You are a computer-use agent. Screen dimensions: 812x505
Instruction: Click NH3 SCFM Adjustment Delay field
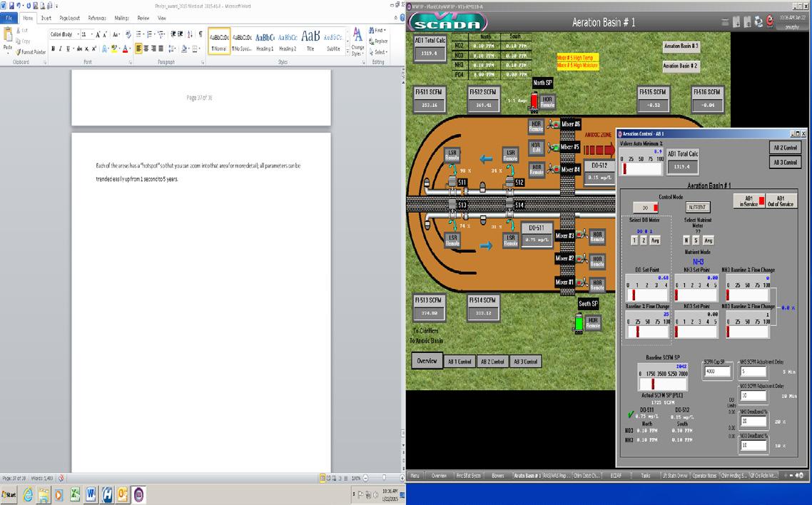pyautogui.click(x=753, y=371)
